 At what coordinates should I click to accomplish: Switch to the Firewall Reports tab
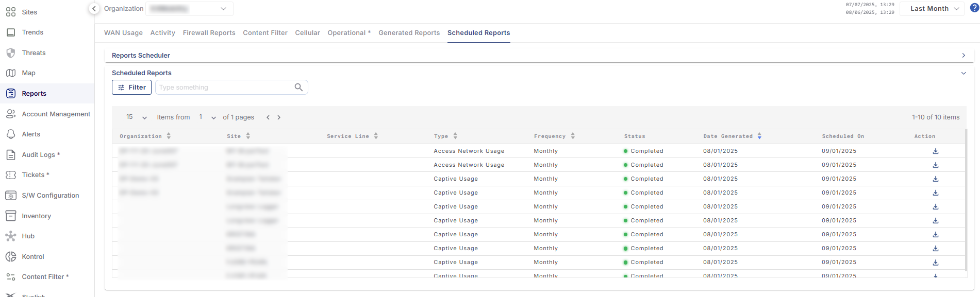pos(209,33)
